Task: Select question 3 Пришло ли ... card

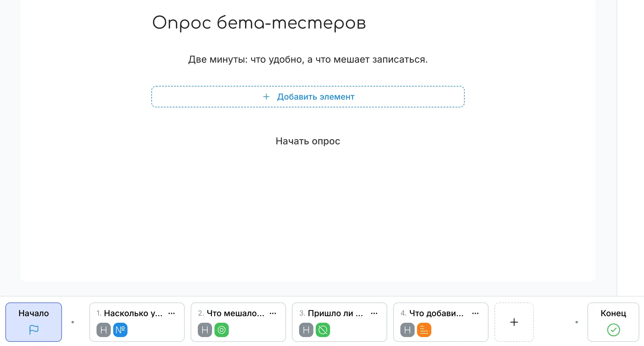Action: coord(340,322)
